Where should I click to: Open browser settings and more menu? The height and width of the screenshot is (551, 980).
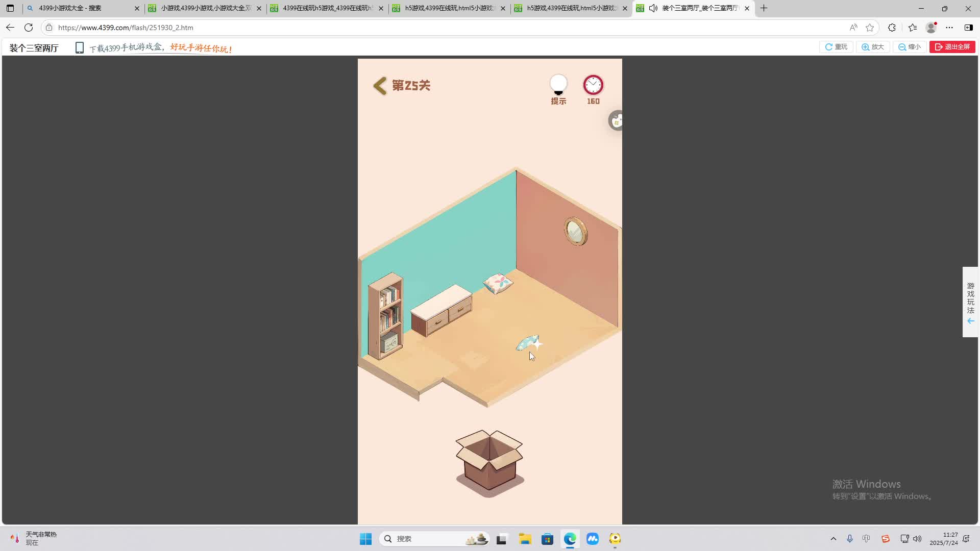click(x=949, y=28)
